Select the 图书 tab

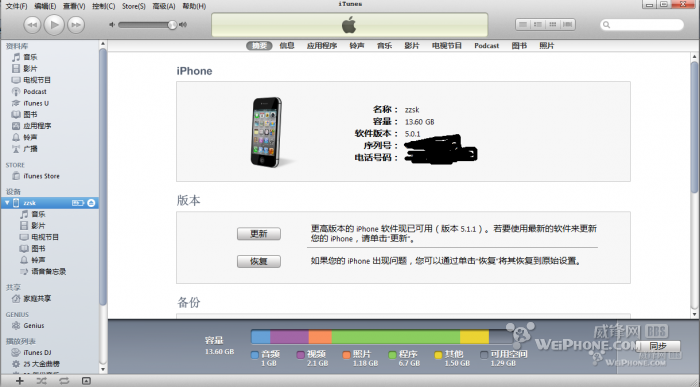(x=519, y=46)
